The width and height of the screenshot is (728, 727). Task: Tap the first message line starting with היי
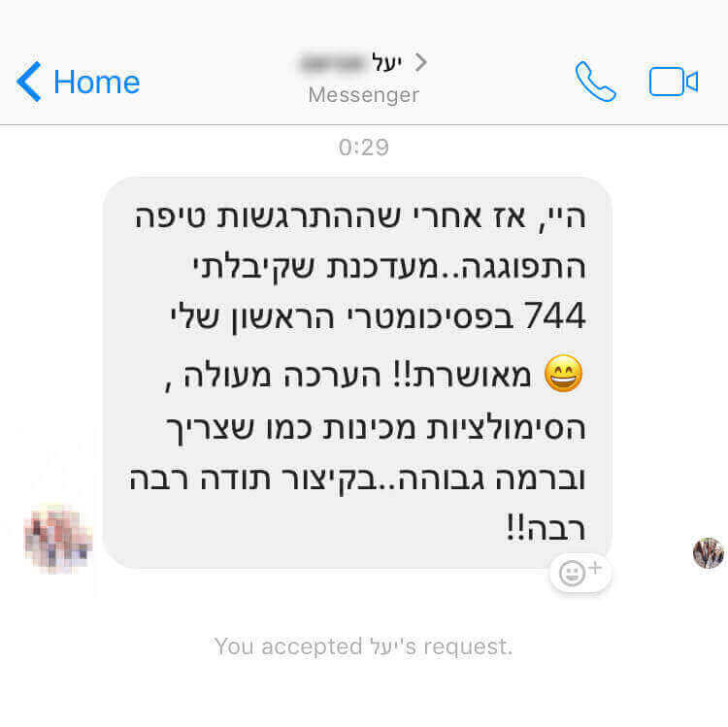[x=360, y=216]
